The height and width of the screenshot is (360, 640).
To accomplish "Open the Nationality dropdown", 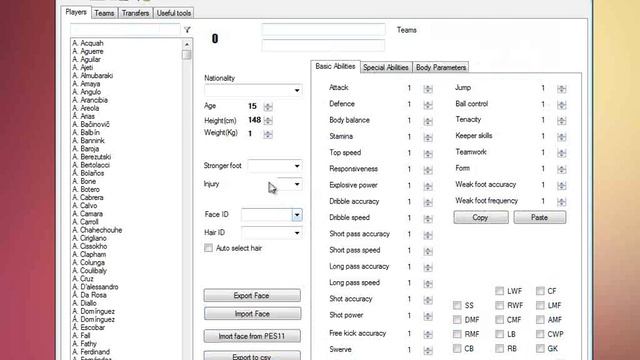I will 297,90.
